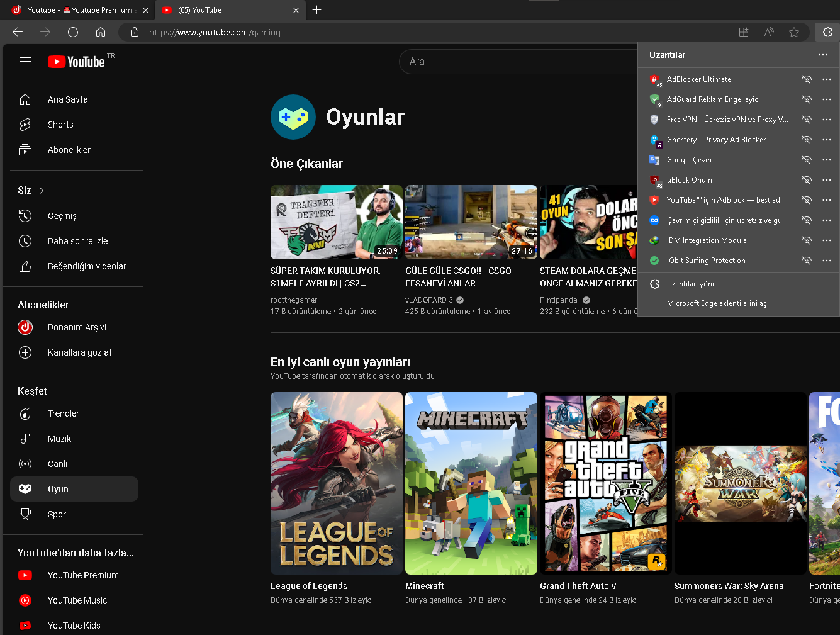Open more options for IObit Surfing Protection
840x635 pixels.
[x=827, y=261]
